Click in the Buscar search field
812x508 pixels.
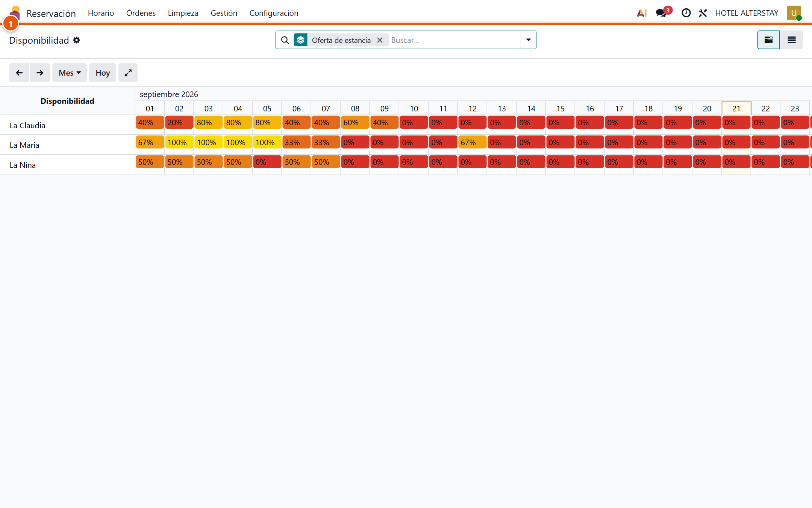point(454,40)
